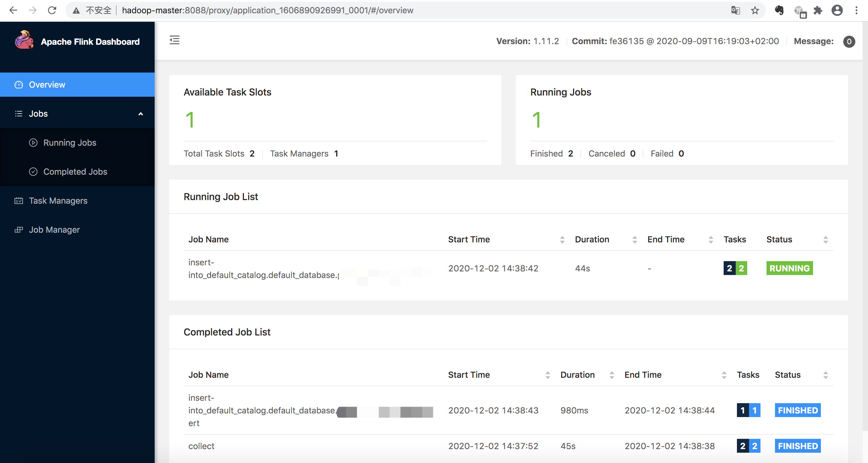Open the Running Jobs menu item
The width and height of the screenshot is (868, 463).
[69, 142]
